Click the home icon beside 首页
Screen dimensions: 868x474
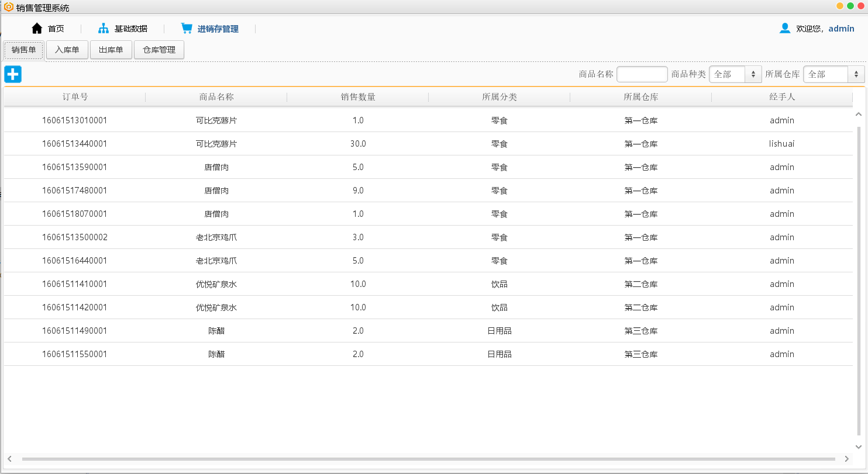(x=37, y=28)
